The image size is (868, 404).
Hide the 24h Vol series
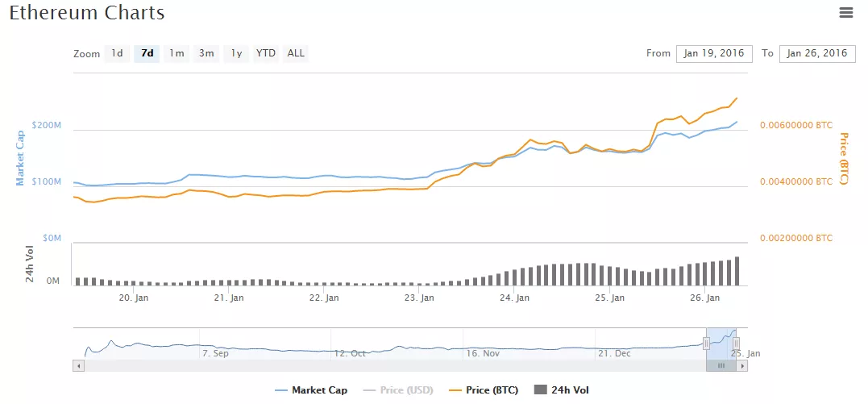(561, 390)
